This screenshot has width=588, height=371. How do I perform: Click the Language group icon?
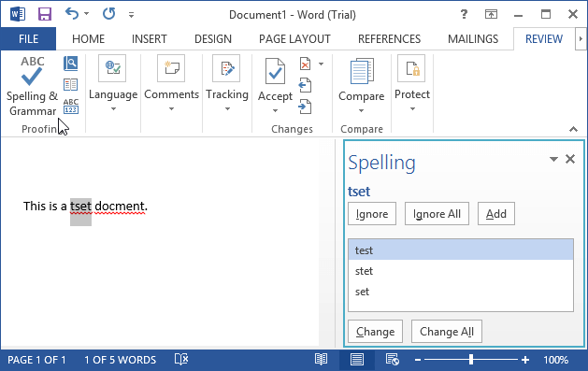(x=112, y=68)
